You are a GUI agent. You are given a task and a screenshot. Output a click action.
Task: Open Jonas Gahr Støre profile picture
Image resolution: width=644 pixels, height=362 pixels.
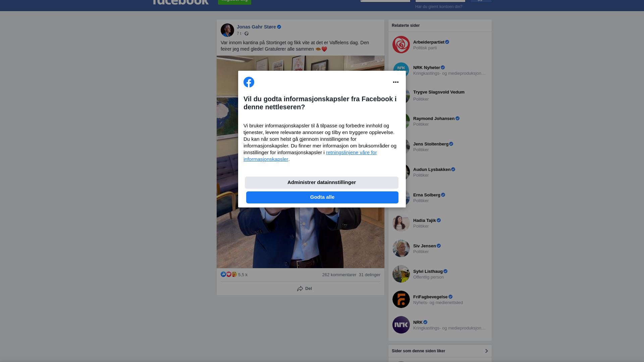tap(227, 30)
